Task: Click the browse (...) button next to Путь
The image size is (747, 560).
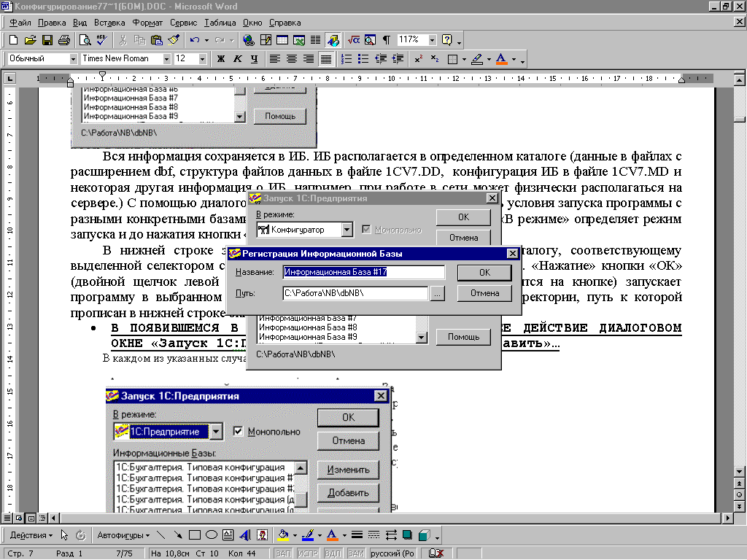Action: pyautogui.click(x=438, y=293)
